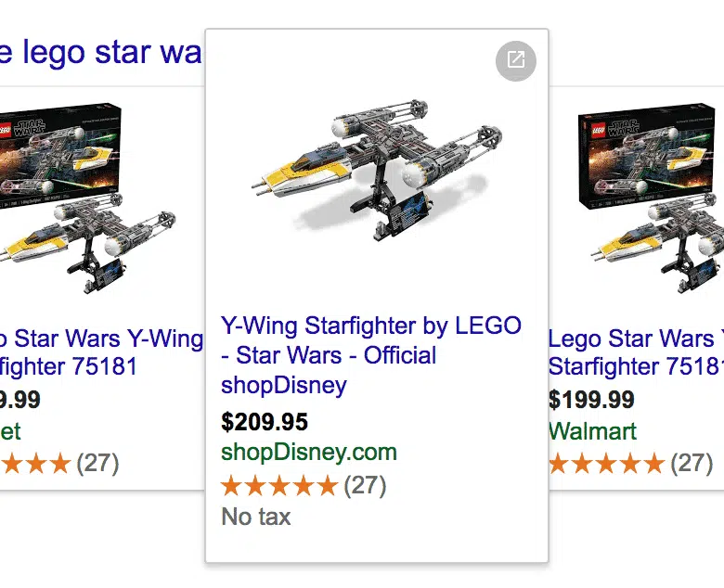Click the star rating on the shopDisney card
The width and height of the screenshot is (724, 588).
click(x=278, y=485)
